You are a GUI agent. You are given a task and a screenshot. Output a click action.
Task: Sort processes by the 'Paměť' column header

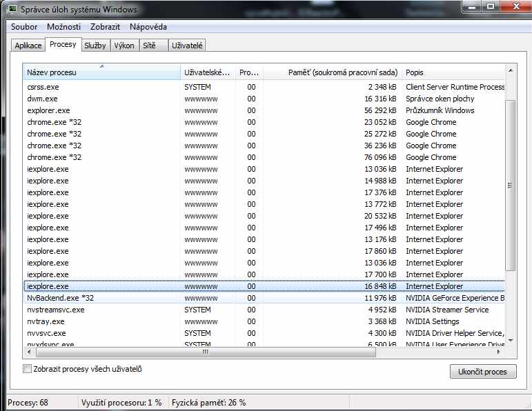[x=331, y=72]
